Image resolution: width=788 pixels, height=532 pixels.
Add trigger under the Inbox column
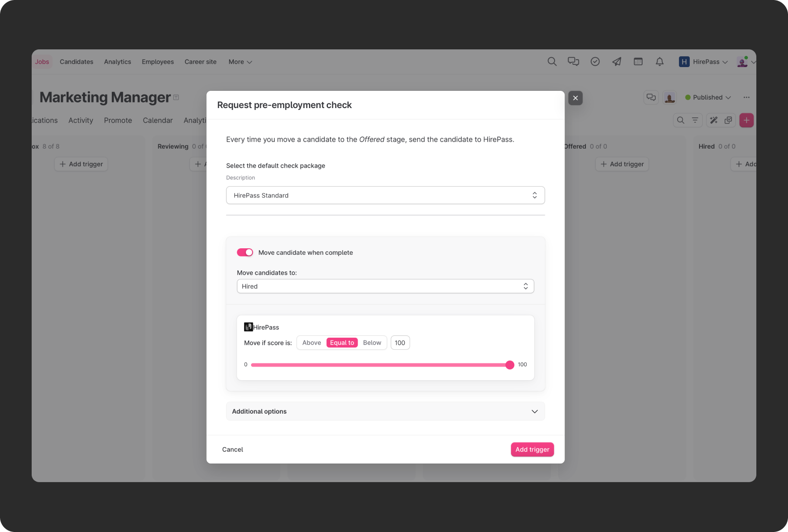coord(81,164)
